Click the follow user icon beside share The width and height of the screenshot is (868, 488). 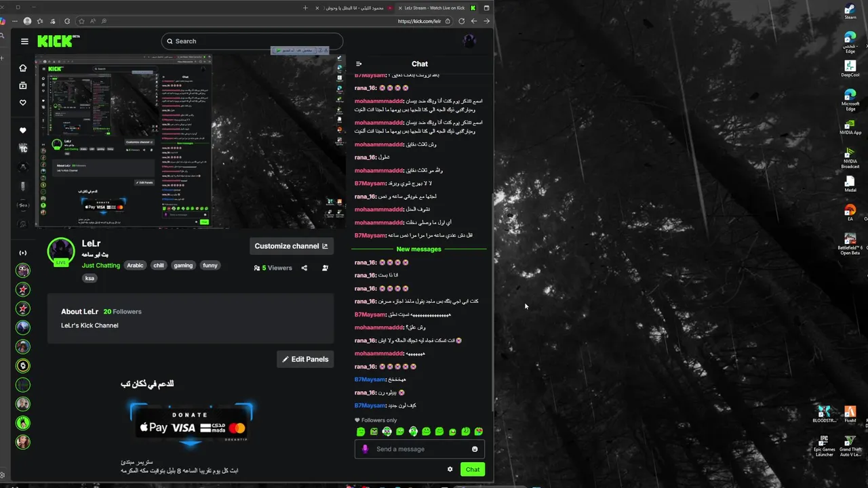coord(325,268)
